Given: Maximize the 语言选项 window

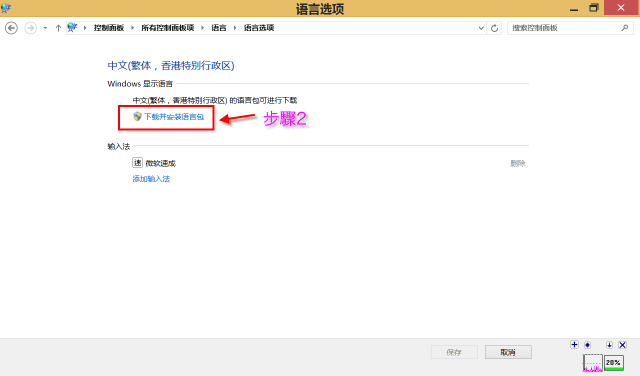Looking at the screenshot, I should tap(594, 8).
